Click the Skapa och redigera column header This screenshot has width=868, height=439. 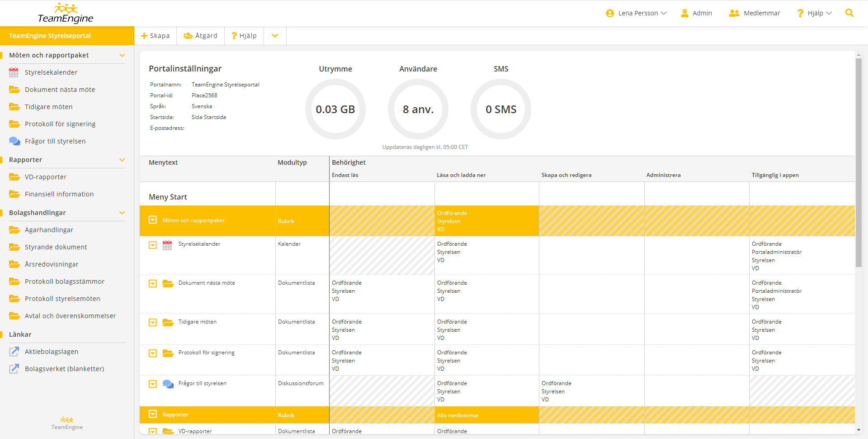pyautogui.click(x=566, y=175)
